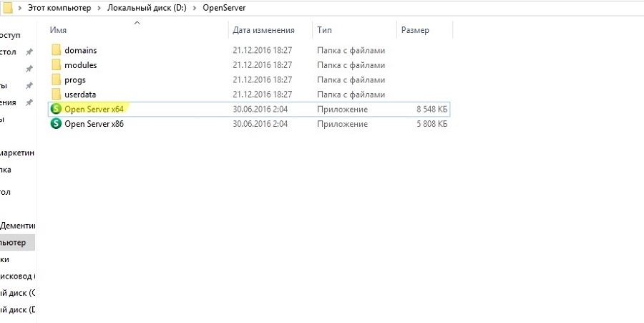Screen dimensions: 644x323
Task: Sort files by the Тип column
Action: 324,30
